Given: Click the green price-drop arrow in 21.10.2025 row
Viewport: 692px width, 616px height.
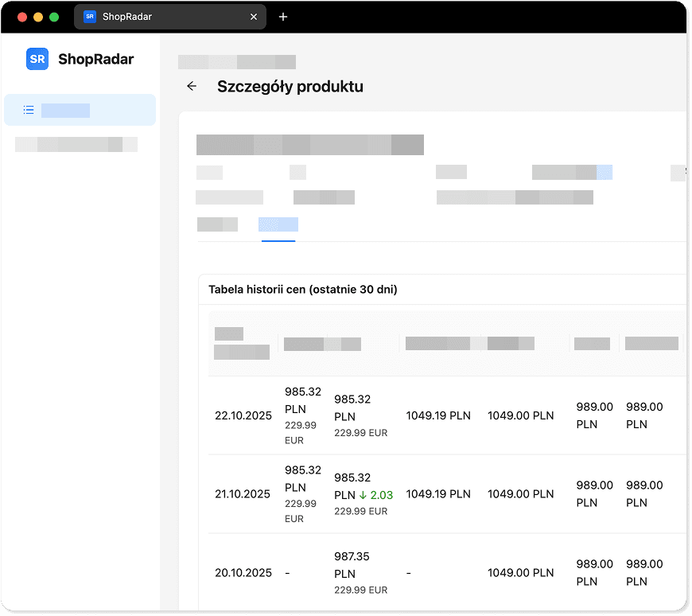Looking at the screenshot, I should pos(363,495).
